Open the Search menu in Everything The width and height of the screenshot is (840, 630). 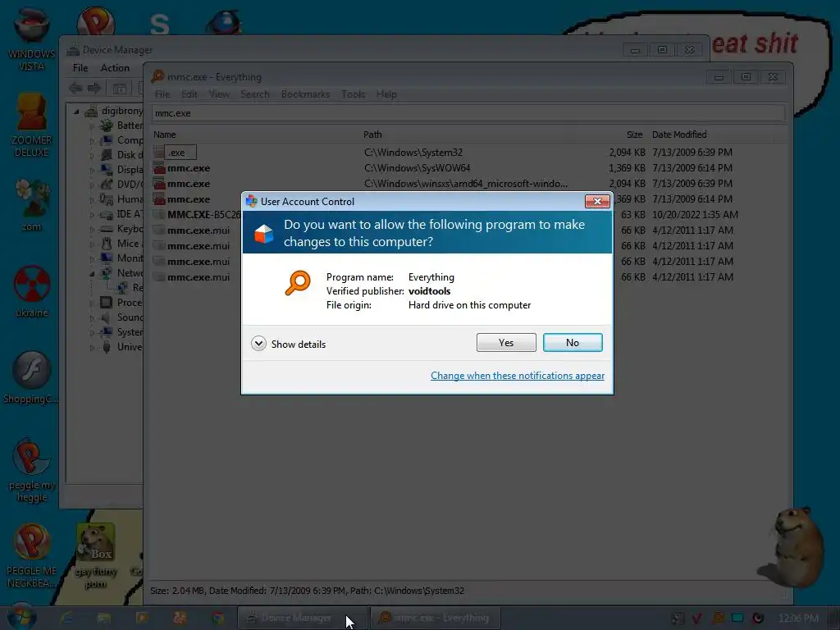click(x=255, y=94)
